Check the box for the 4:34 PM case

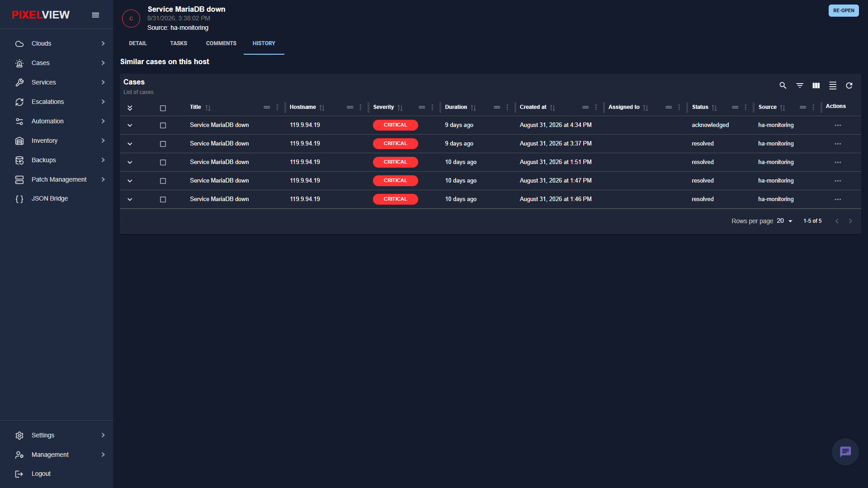[x=163, y=125]
